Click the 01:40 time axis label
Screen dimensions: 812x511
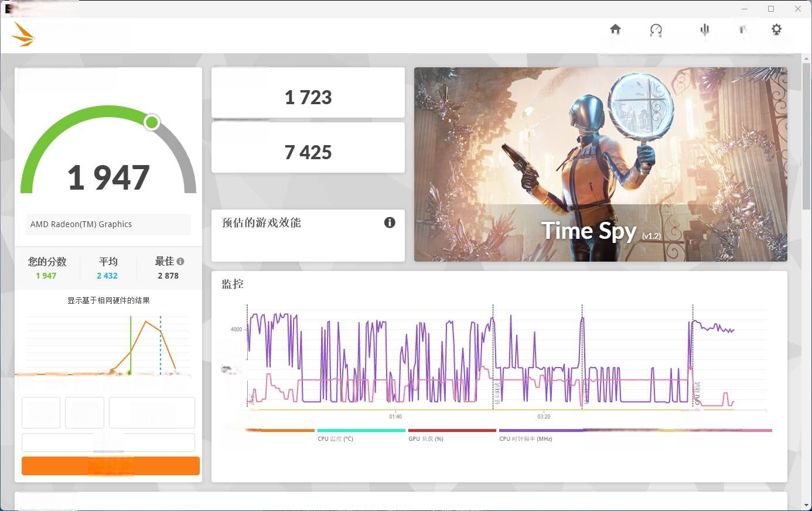pyautogui.click(x=395, y=417)
